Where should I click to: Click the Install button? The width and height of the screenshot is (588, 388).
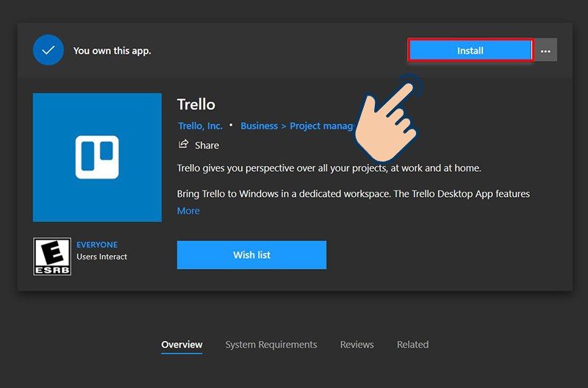pyautogui.click(x=470, y=51)
